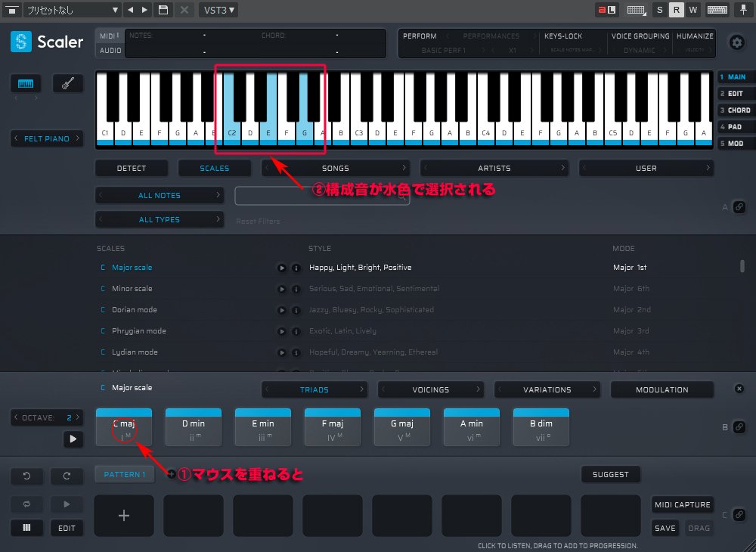The width and height of the screenshot is (756, 552).
Task: Pin the plugin window
Action: tap(743, 10)
